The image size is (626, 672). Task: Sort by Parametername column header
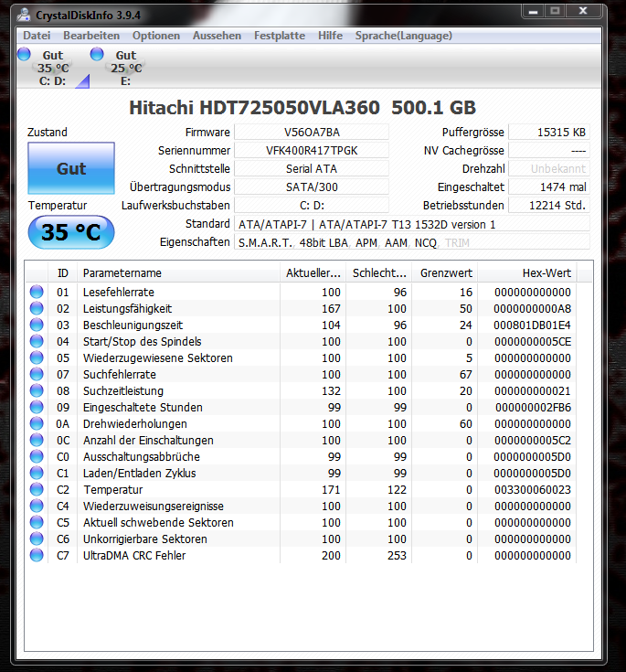(x=179, y=273)
